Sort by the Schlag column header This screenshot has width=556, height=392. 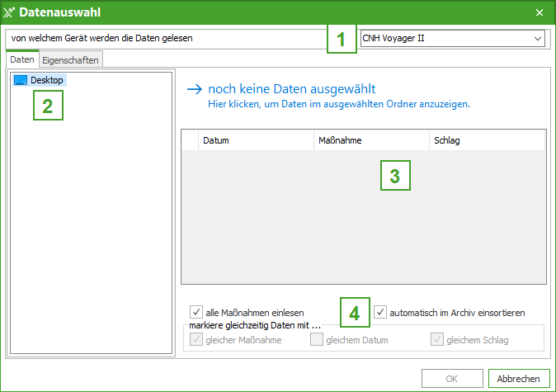pos(485,140)
